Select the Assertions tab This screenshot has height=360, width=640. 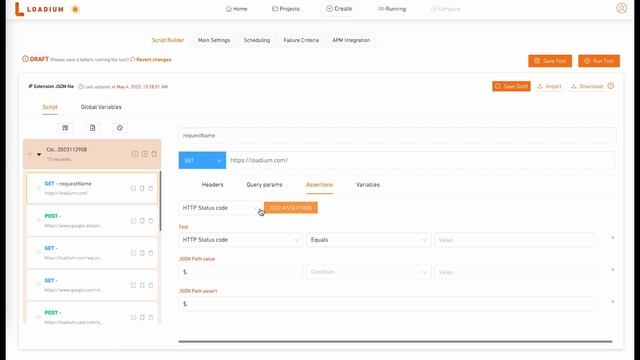(x=319, y=184)
